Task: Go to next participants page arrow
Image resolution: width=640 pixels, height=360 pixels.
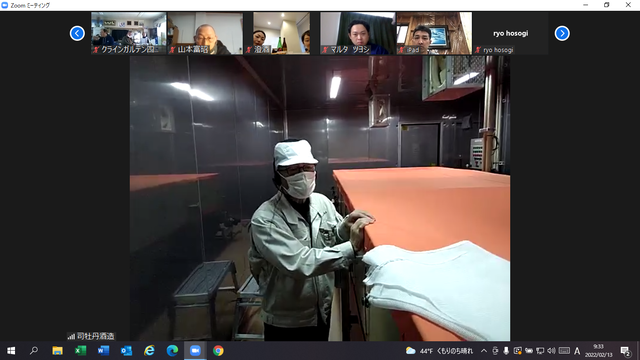Action: tap(562, 33)
